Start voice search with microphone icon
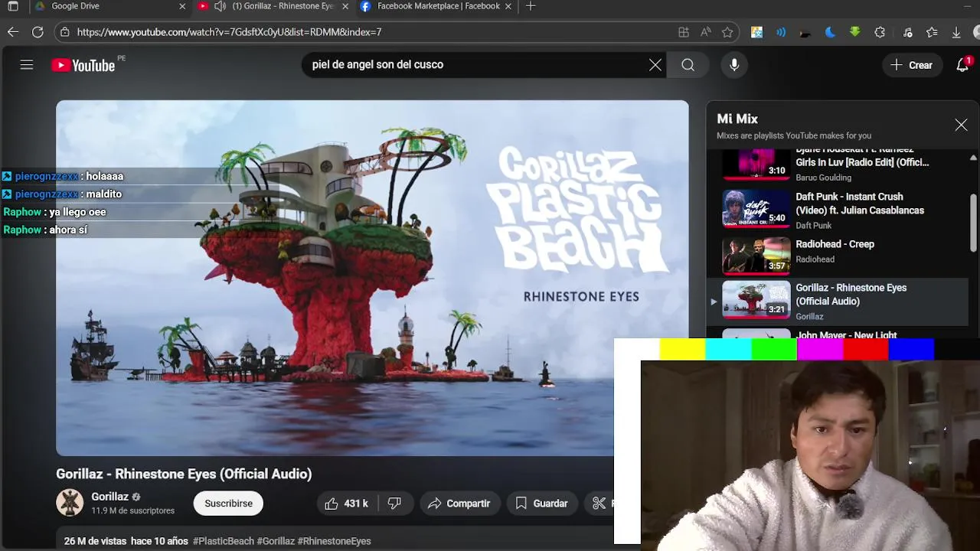 point(734,65)
